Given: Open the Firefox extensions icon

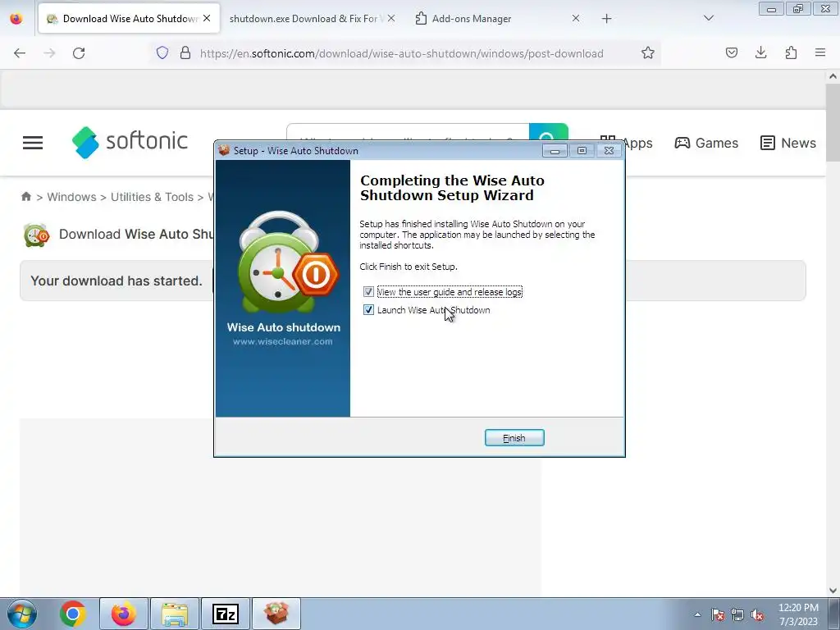Looking at the screenshot, I should [x=791, y=53].
